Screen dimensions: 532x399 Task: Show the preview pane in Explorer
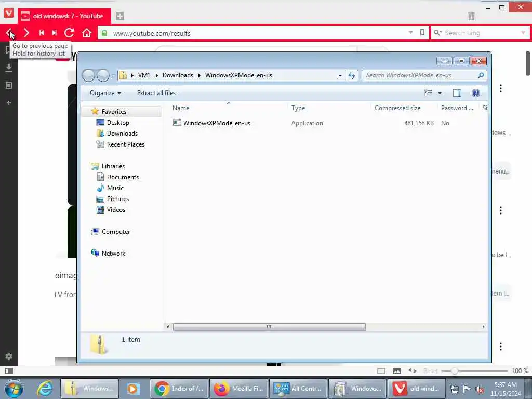(457, 93)
